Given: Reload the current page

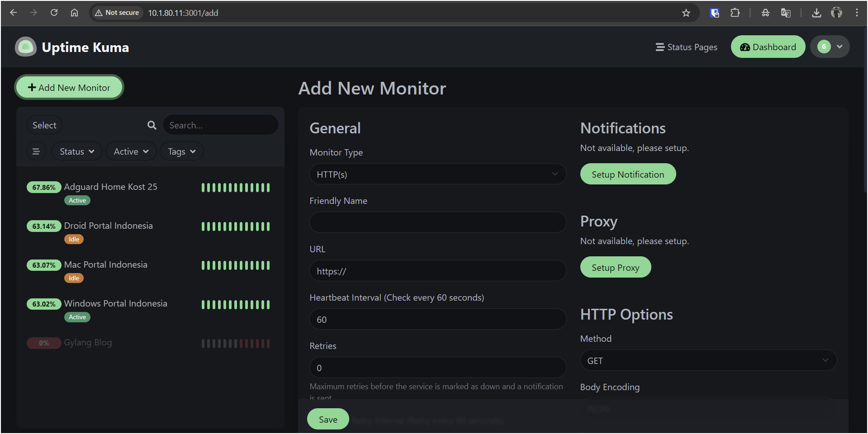Looking at the screenshot, I should tap(54, 13).
